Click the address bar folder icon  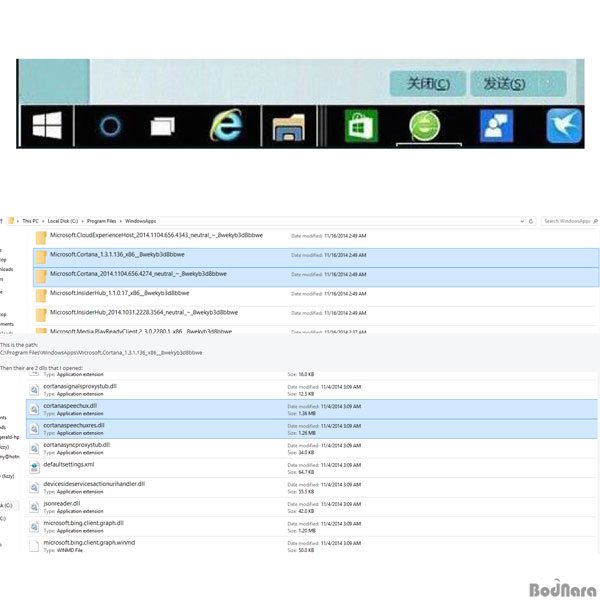click(x=11, y=221)
